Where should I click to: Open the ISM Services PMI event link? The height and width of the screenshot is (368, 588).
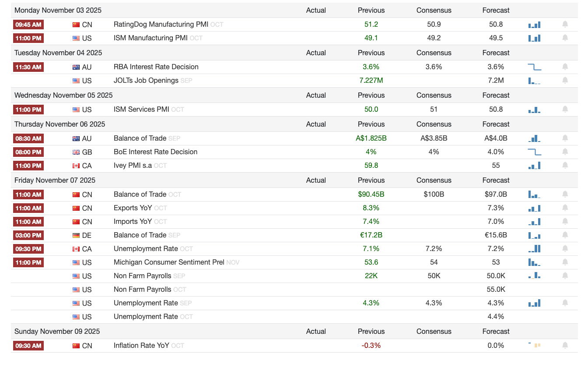pyautogui.click(x=141, y=110)
